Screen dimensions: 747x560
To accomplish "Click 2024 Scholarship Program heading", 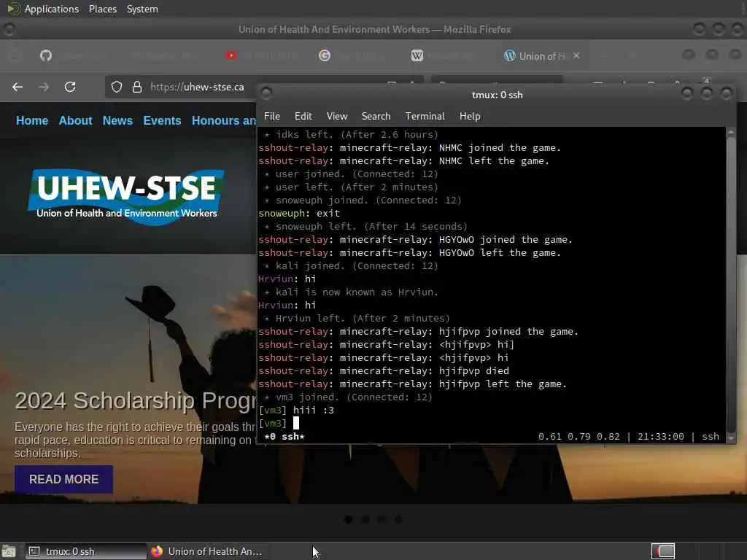I will click(135, 400).
